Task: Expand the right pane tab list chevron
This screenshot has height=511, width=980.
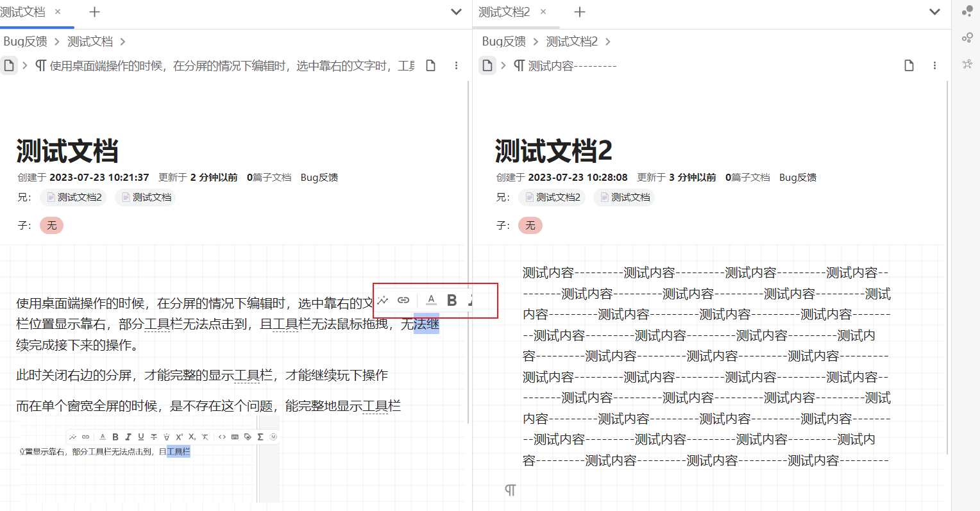Action: point(934,12)
